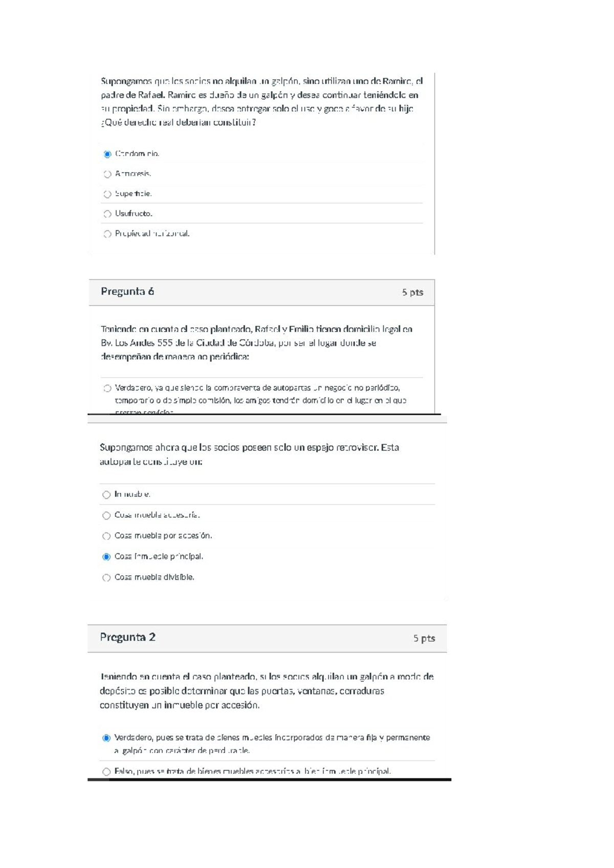The image size is (614, 868).
Task: Click the question text about Ramiro's galpón
Action: 261,102
